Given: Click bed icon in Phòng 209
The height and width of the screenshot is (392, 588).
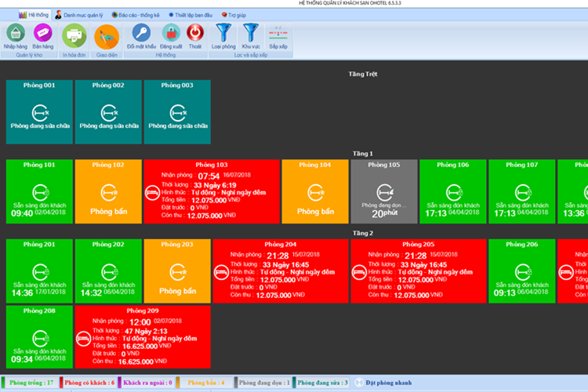Looking at the screenshot, I should (83, 339).
